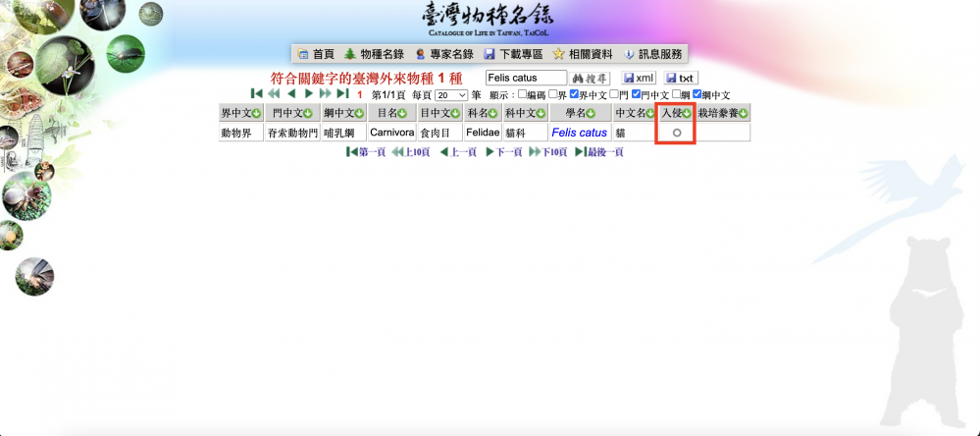Sort by 目名 column green arrow
Viewport: 980px width, 436px height.
(x=402, y=114)
